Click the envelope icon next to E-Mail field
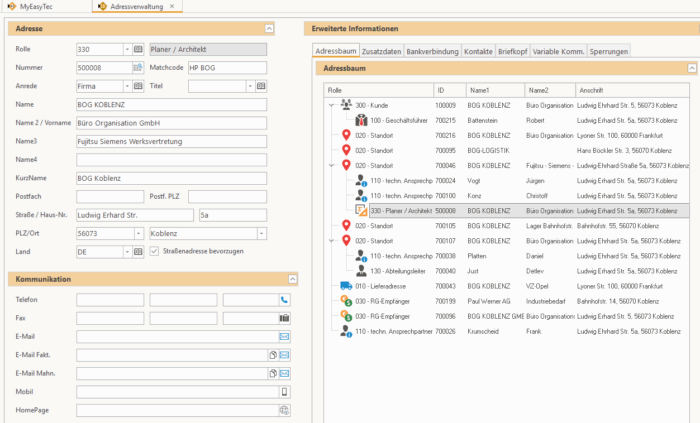700x423 pixels. click(284, 337)
